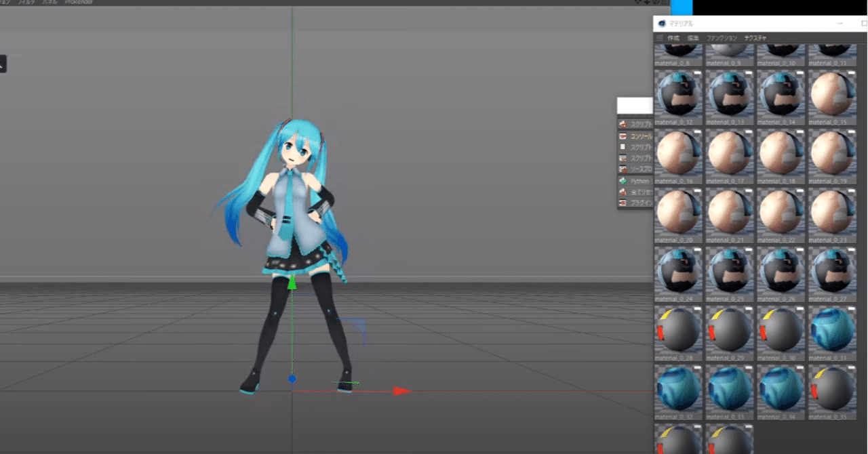Select material_0_18 sphere preview

781,153
